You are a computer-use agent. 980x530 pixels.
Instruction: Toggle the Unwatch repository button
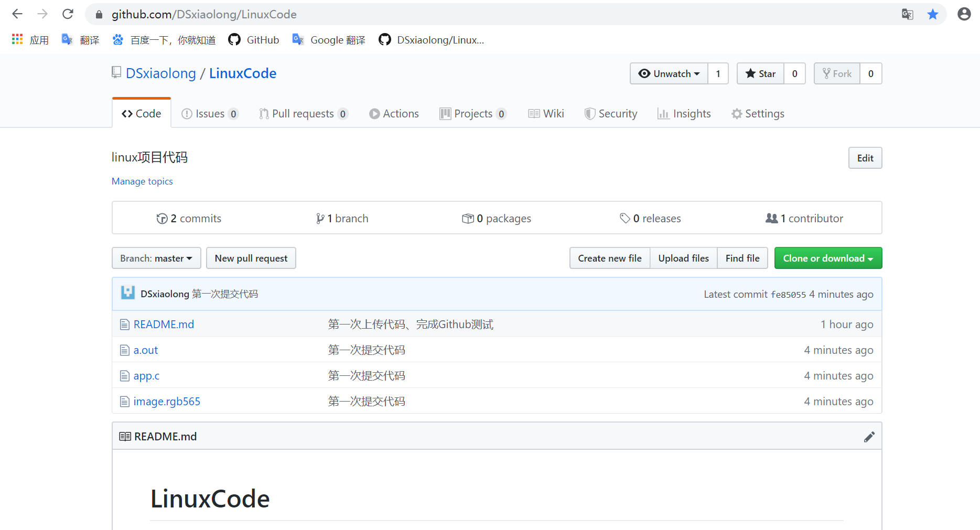[669, 74]
